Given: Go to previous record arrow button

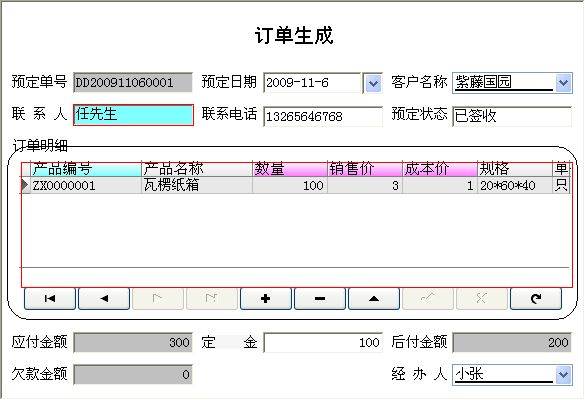Looking at the screenshot, I should (104, 299).
